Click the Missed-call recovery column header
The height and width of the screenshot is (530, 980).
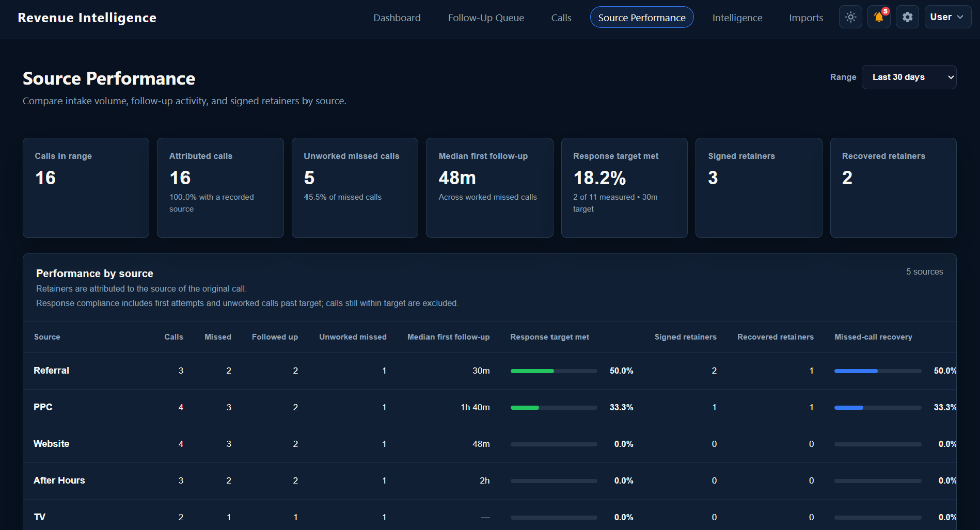[873, 336]
